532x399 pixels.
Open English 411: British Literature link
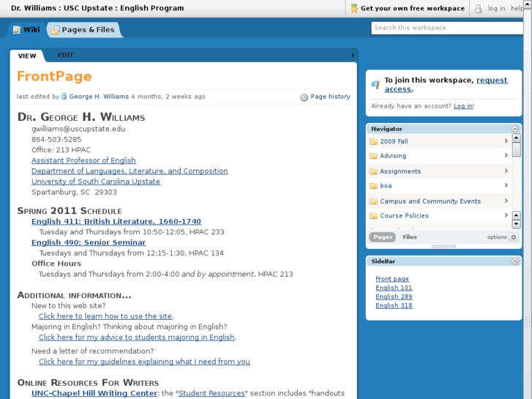(x=116, y=221)
